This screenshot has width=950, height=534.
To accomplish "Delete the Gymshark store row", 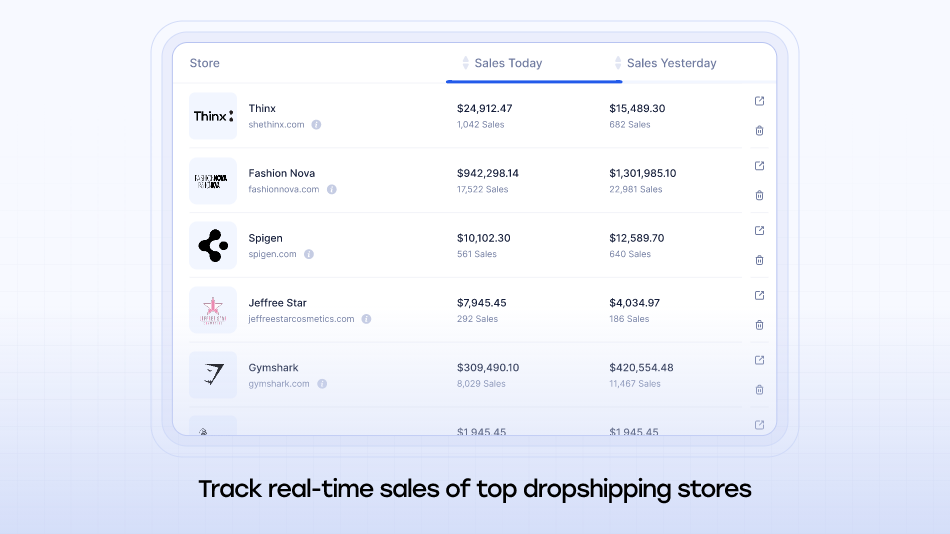I will [759, 390].
